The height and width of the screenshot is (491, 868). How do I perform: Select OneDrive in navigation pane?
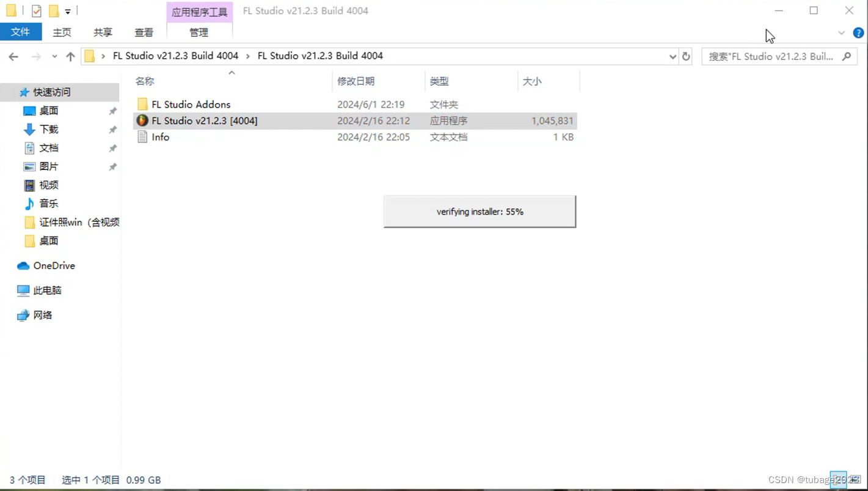click(x=54, y=265)
